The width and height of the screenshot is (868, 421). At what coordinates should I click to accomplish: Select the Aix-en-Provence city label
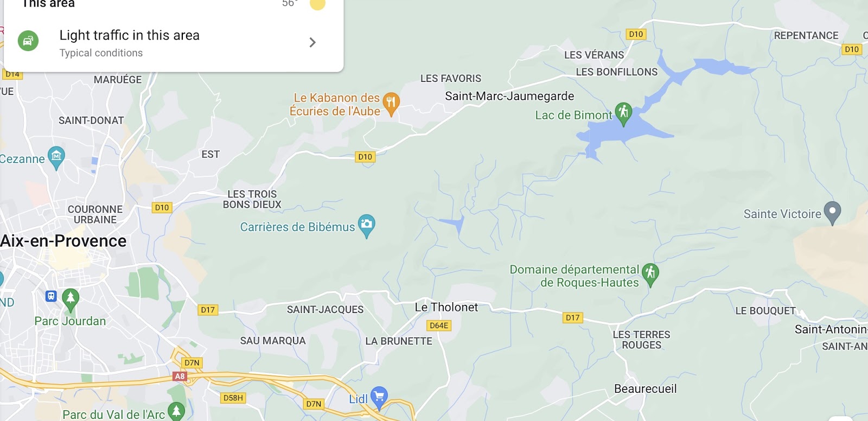[x=63, y=241]
